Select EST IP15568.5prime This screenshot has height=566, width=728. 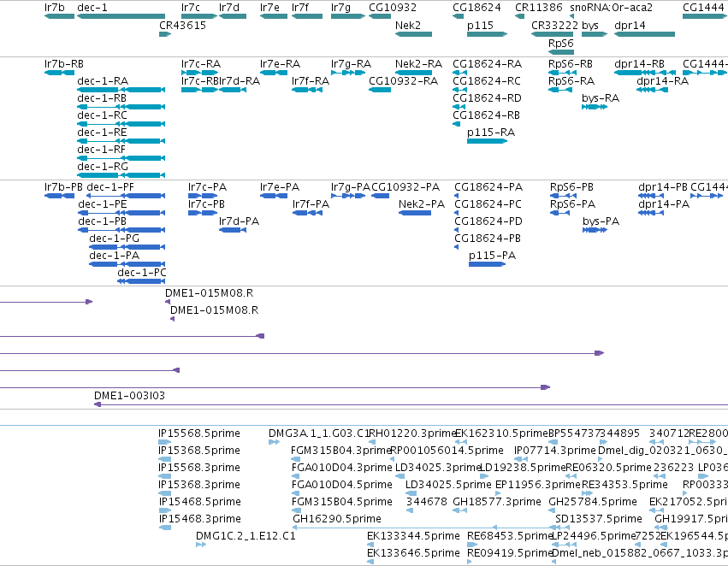pyautogui.click(x=165, y=442)
